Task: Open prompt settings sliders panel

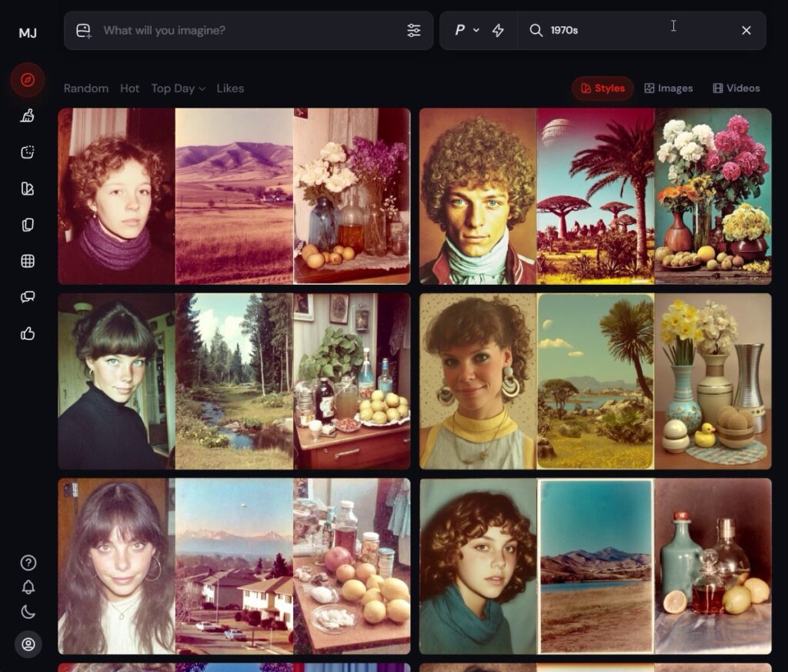Action: pyautogui.click(x=414, y=31)
